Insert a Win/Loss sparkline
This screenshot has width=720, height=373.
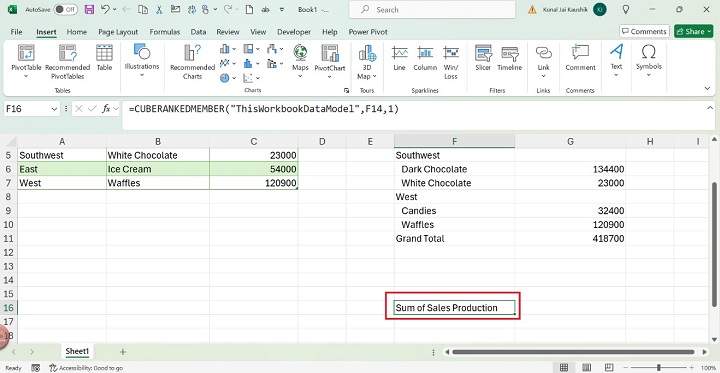tap(451, 62)
